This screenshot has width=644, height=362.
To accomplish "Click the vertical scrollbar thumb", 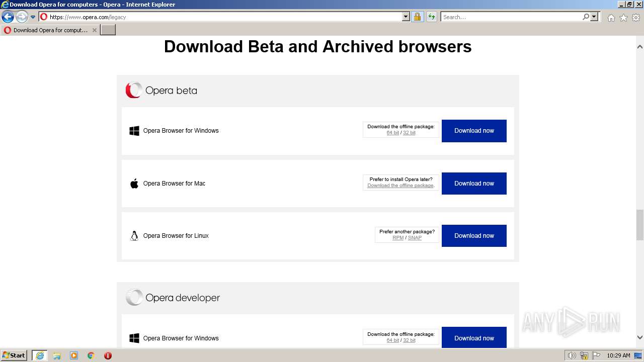I will 640,225.
